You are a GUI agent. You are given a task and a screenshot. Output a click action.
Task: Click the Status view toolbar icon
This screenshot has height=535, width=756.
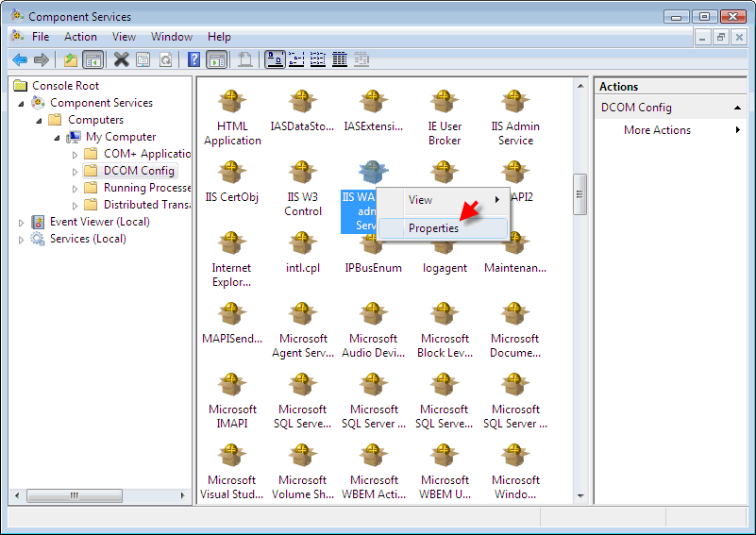(x=361, y=59)
